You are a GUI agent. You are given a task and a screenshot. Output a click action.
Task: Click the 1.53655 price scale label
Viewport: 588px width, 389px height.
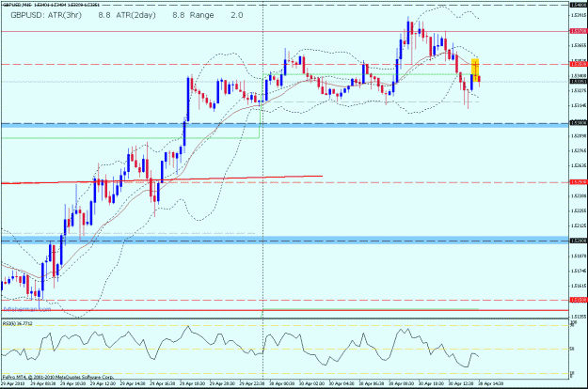coord(579,45)
